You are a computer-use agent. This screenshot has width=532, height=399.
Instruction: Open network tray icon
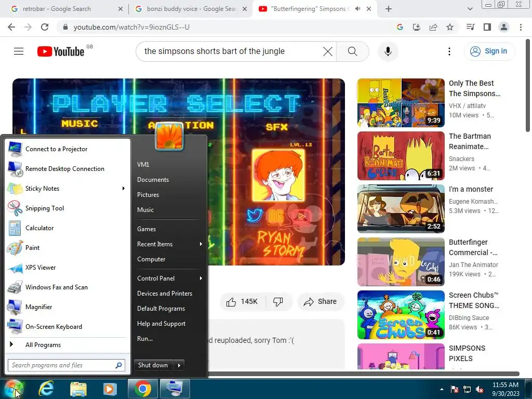pyautogui.click(x=467, y=389)
